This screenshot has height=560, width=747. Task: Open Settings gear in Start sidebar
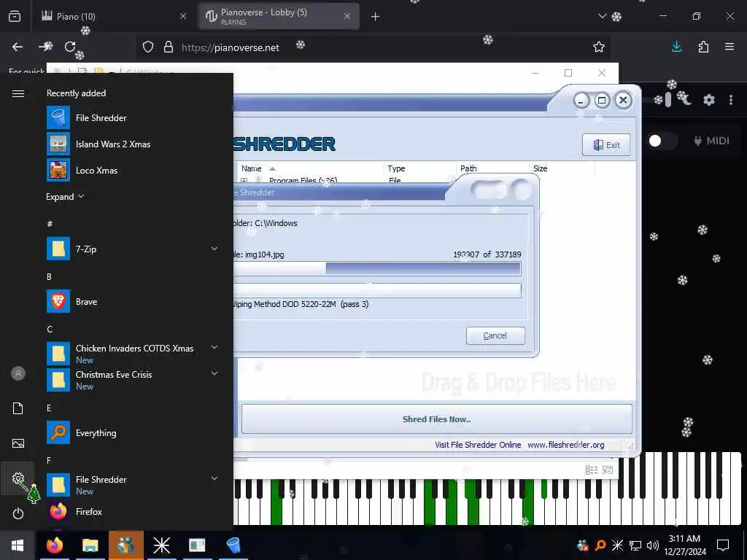point(18,478)
